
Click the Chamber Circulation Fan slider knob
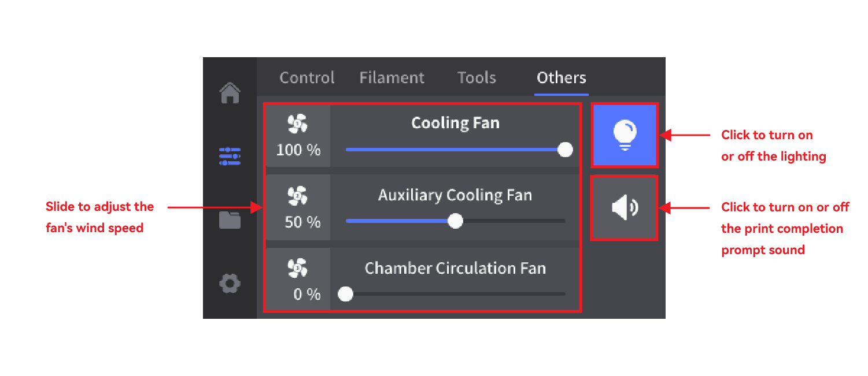pos(346,294)
